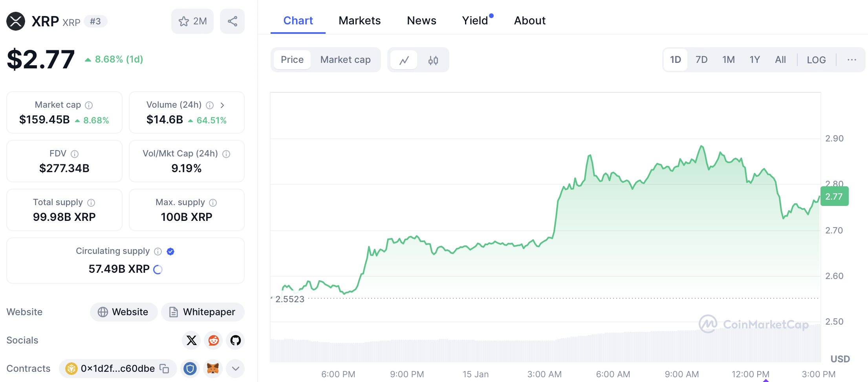Open the X (Twitter) social icon
Screen dimensions: 868x382
191,340
